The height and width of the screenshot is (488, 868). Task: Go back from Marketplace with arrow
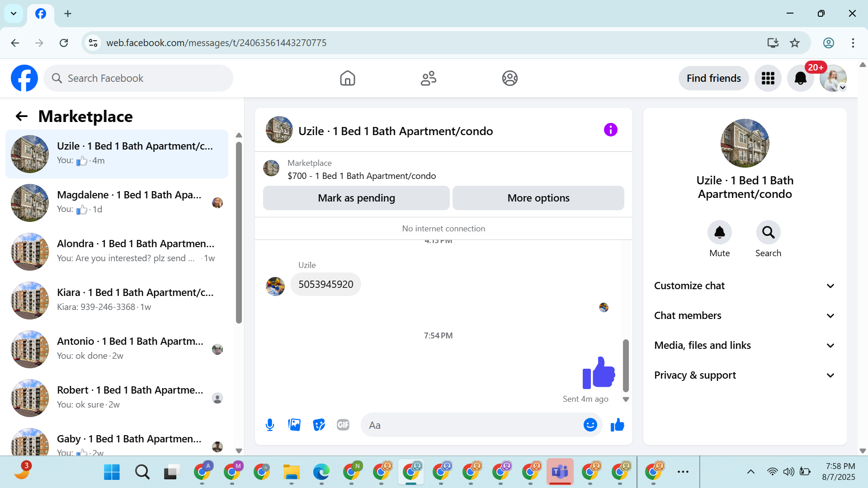pyautogui.click(x=21, y=116)
